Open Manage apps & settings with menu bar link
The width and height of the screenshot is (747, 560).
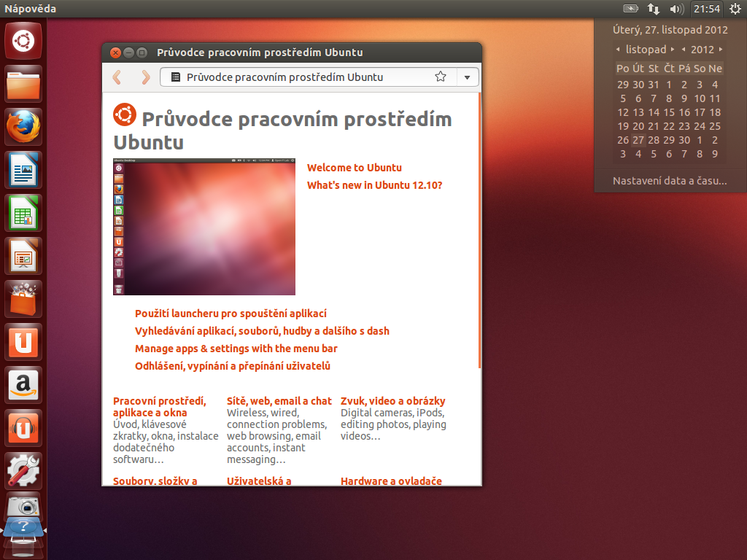(236, 349)
